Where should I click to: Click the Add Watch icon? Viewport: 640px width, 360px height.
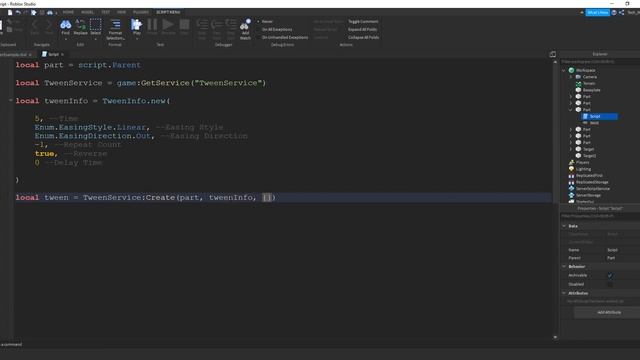coord(245,24)
